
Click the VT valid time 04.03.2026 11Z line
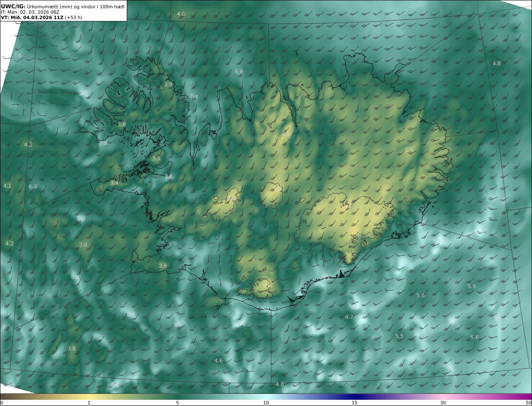coord(42,17)
